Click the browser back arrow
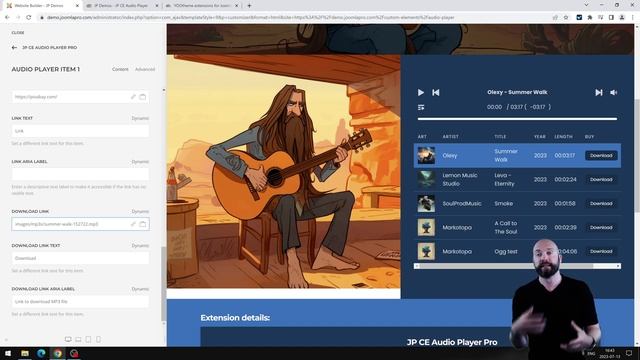 tap(7, 18)
